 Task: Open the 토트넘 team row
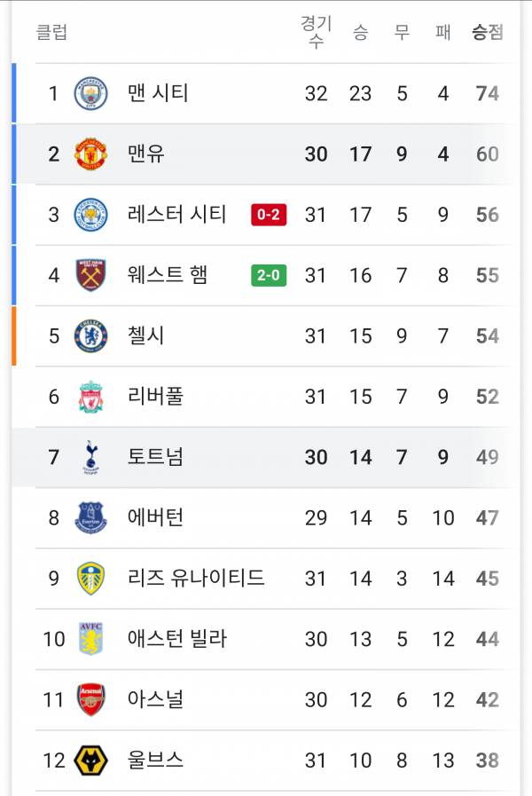coord(266,457)
